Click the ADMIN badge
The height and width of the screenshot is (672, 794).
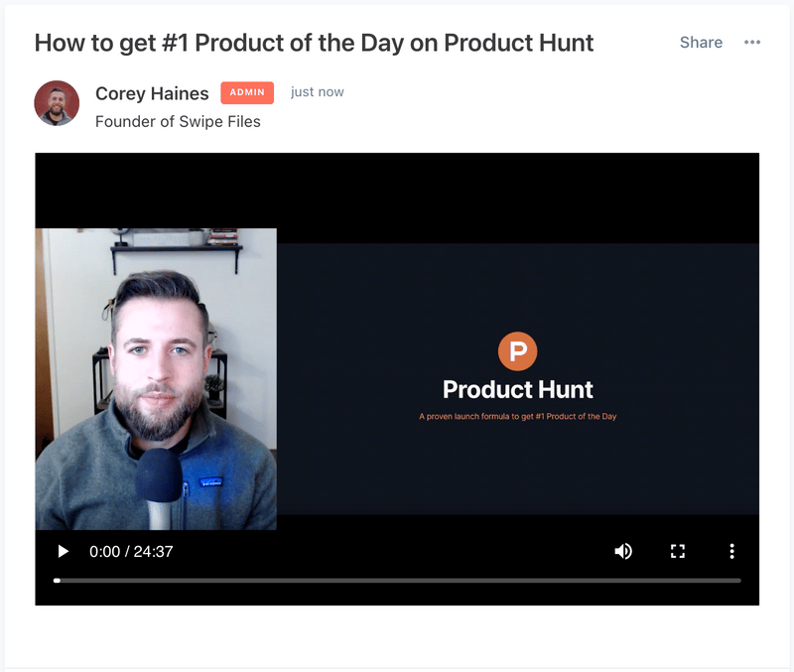[x=247, y=92]
